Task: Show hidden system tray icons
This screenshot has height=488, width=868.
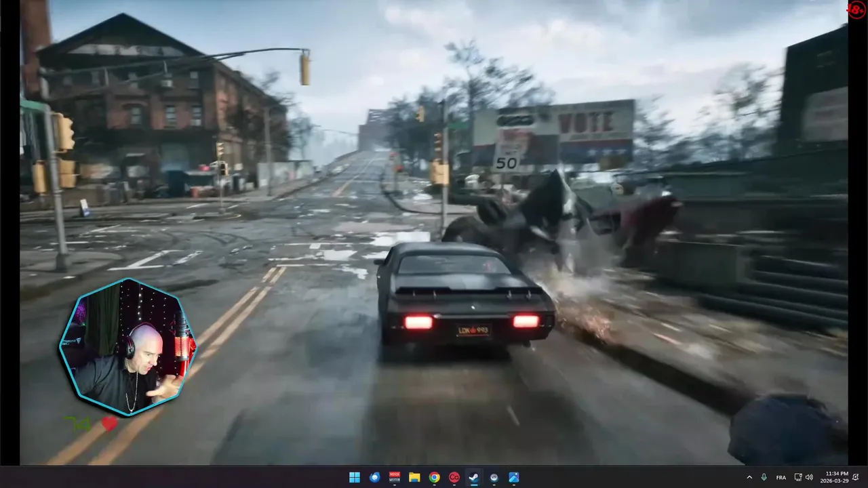Action: [x=749, y=477]
